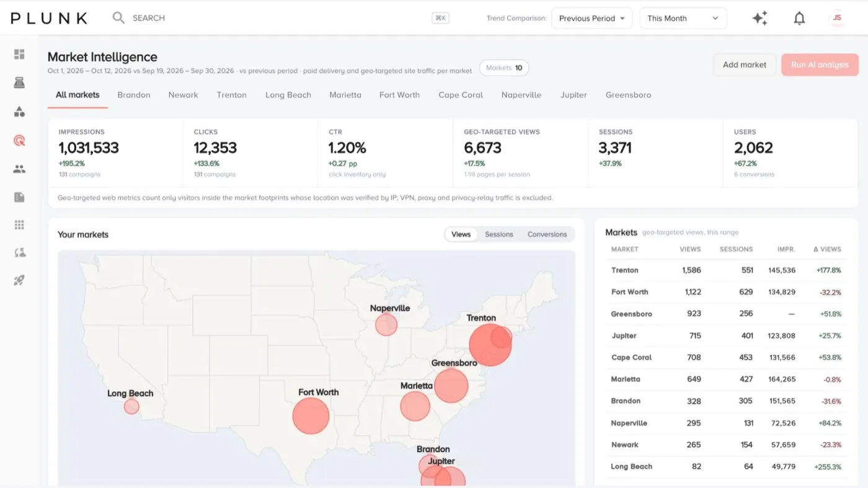Image resolution: width=868 pixels, height=488 pixels.
Task: Click the red target cursor sidebar icon
Action: tap(19, 140)
